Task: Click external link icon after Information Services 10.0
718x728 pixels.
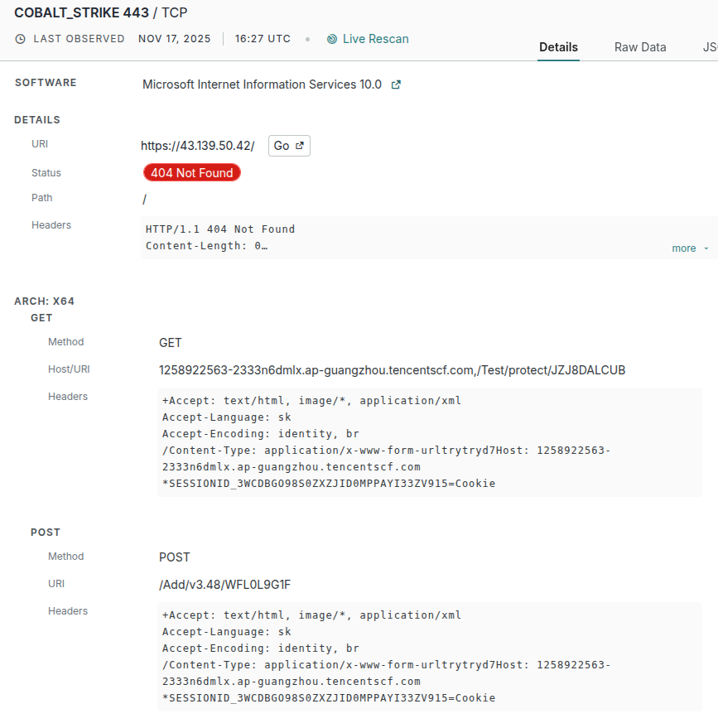Action: (396, 84)
